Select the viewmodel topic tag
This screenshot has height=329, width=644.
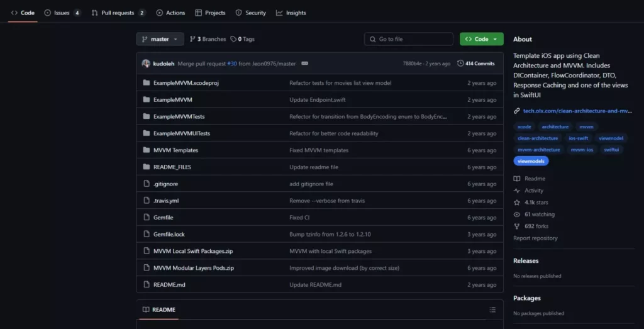click(x=611, y=138)
